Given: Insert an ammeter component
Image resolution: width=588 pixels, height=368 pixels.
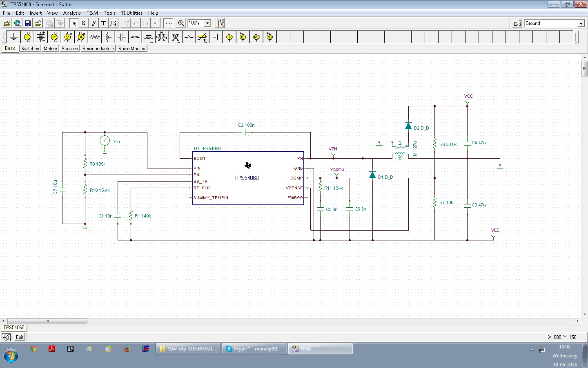Looking at the screenshot, I should [x=81, y=37].
